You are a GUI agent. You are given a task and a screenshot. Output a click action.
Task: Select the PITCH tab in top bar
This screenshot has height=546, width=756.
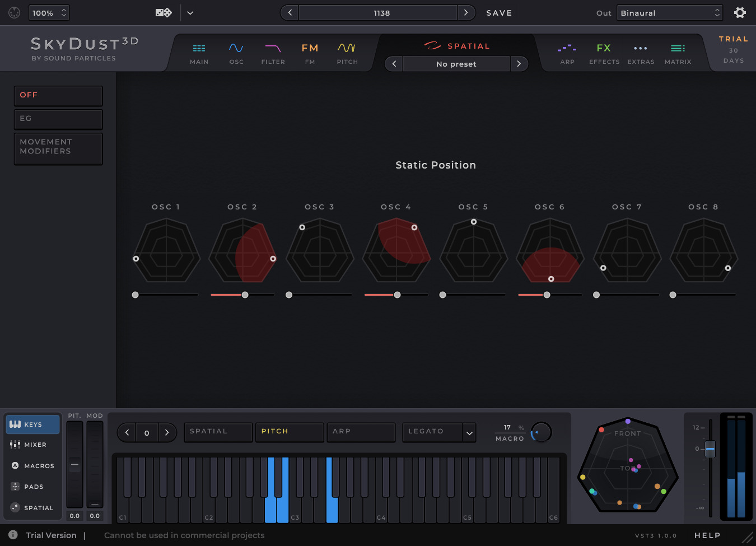point(347,54)
